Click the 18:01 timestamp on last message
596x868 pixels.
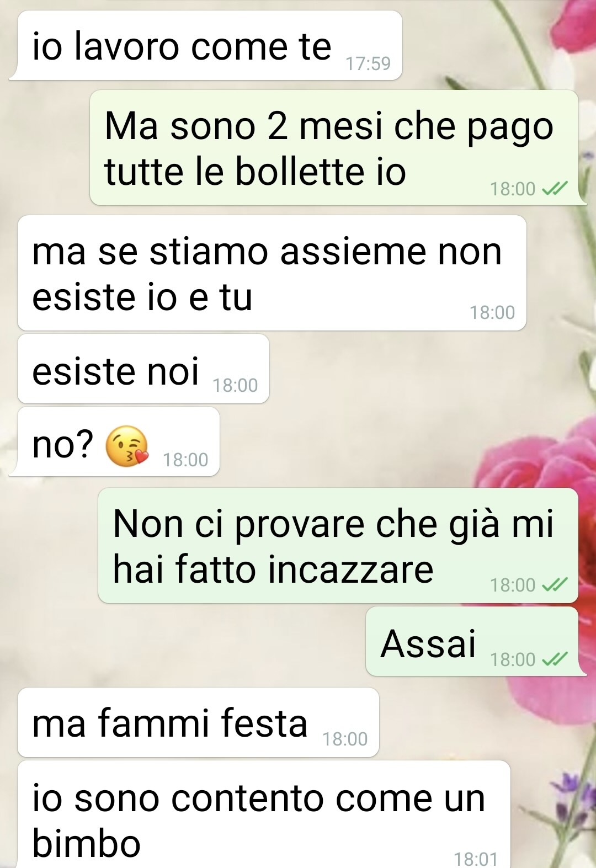[476, 859]
